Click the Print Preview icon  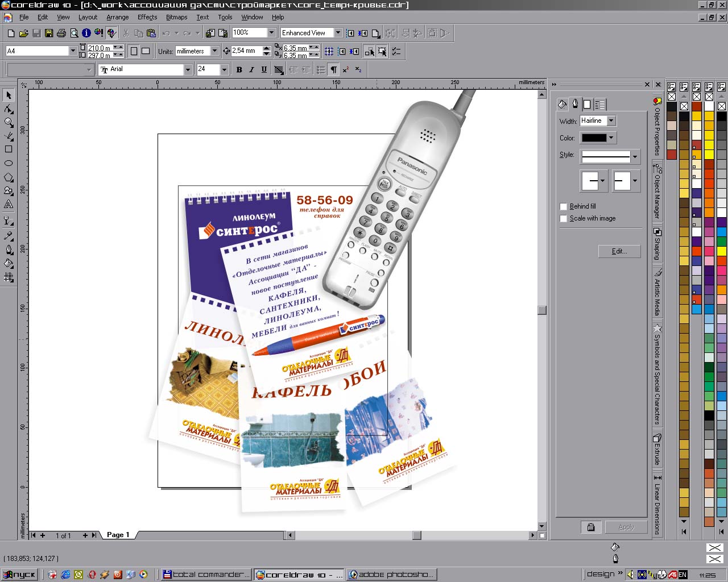pyautogui.click(x=74, y=33)
